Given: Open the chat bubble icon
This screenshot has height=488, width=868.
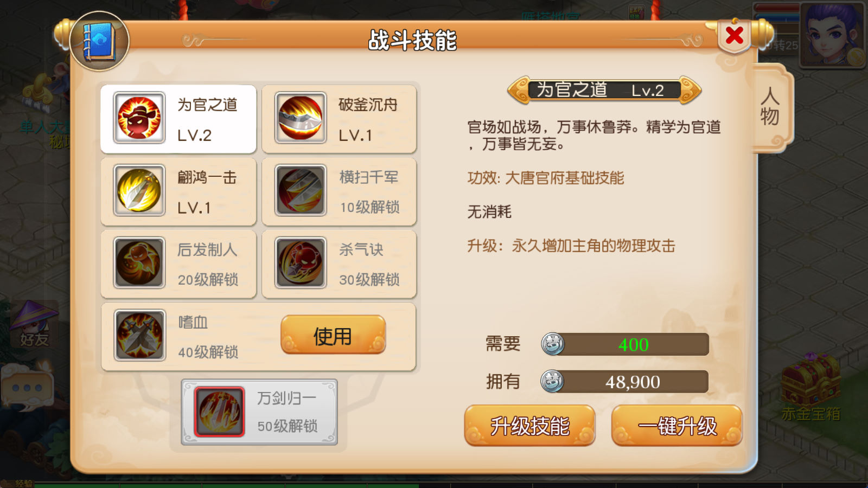Looking at the screenshot, I should [27, 388].
